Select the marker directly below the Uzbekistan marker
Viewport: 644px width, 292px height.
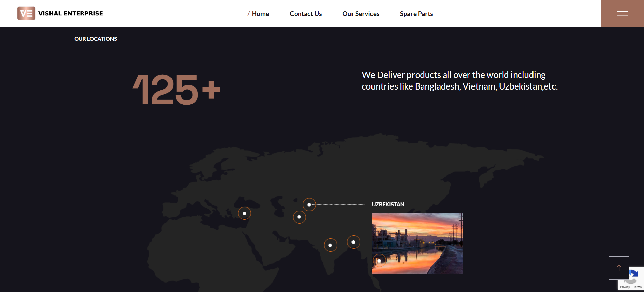pos(299,217)
